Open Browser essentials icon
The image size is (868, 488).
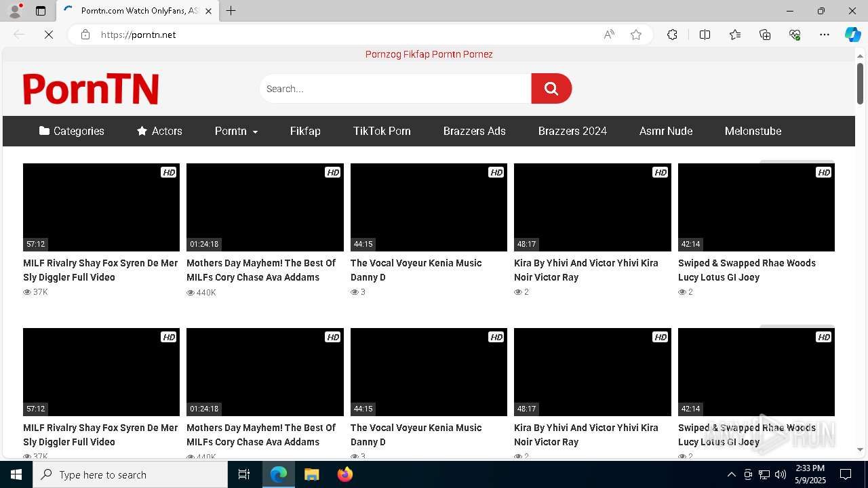tap(795, 35)
